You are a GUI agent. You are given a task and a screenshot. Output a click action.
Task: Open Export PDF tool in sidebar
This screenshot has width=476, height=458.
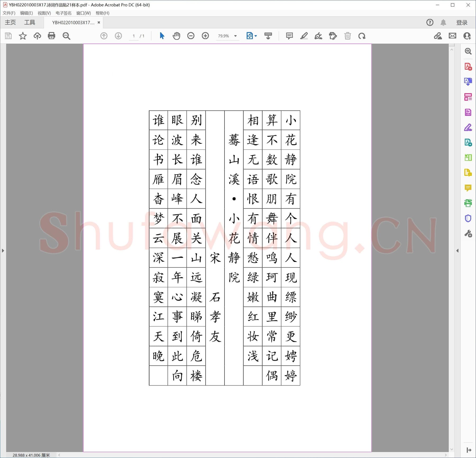[468, 81]
